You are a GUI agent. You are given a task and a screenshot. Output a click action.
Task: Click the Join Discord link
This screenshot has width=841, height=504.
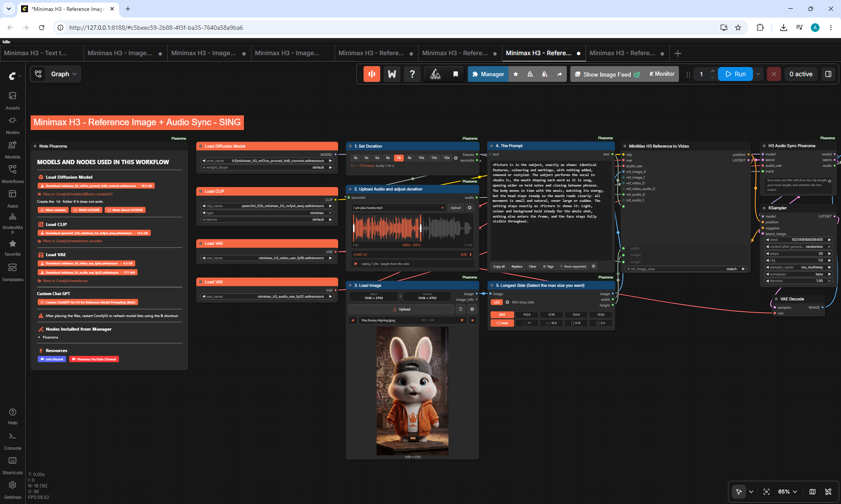[x=52, y=359]
